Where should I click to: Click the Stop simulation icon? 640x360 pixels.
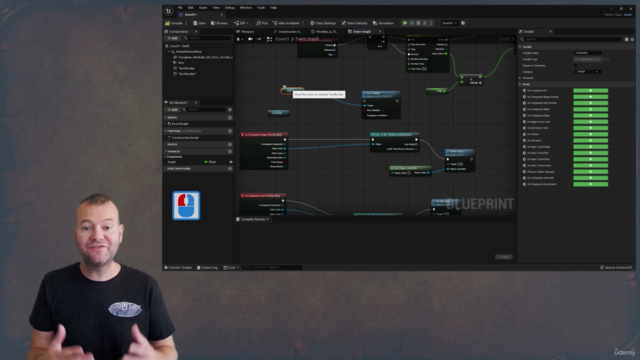pos(418,23)
